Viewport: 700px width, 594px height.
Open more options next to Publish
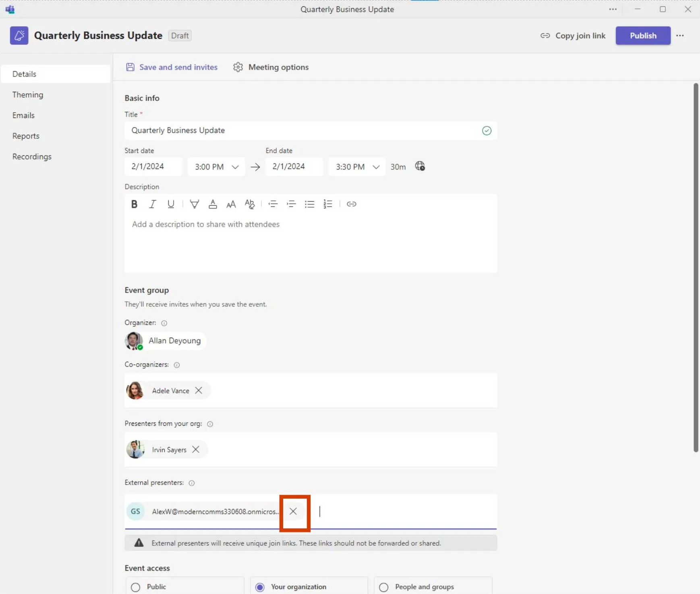[x=680, y=35]
